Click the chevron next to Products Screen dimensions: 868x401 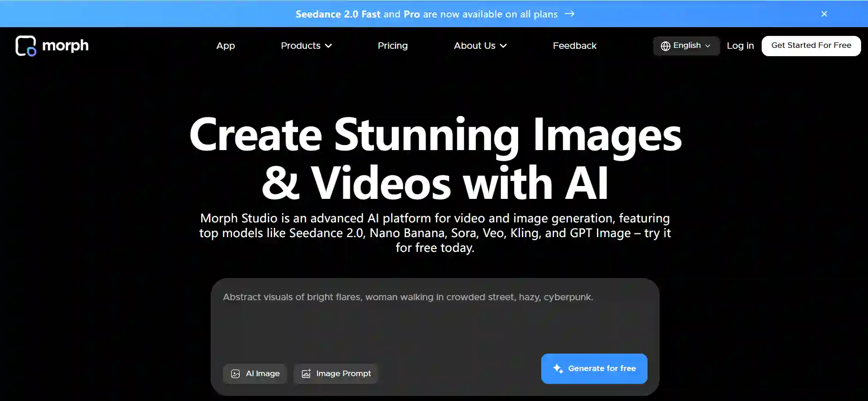point(328,46)
